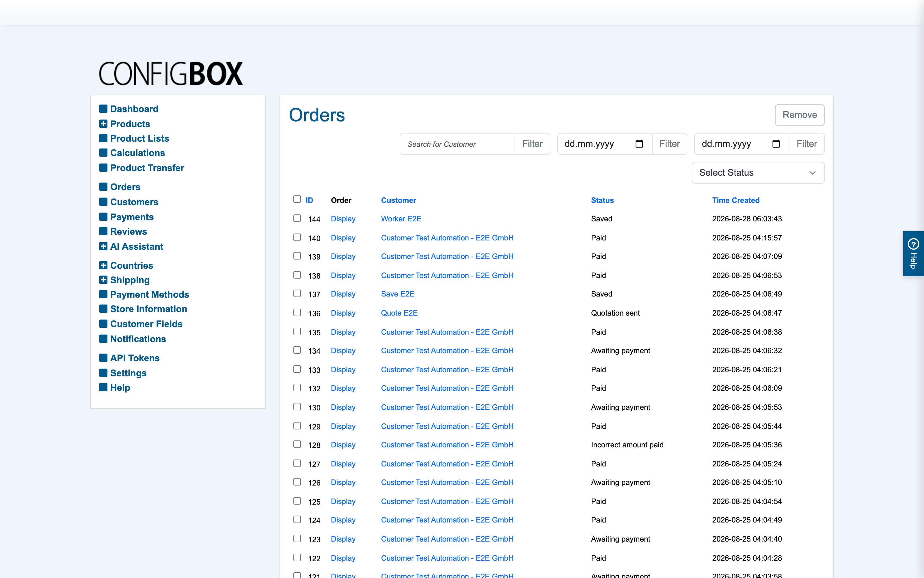924x578 pixels.
Task: Check the box for order 136
Action: tap(297, 313)
